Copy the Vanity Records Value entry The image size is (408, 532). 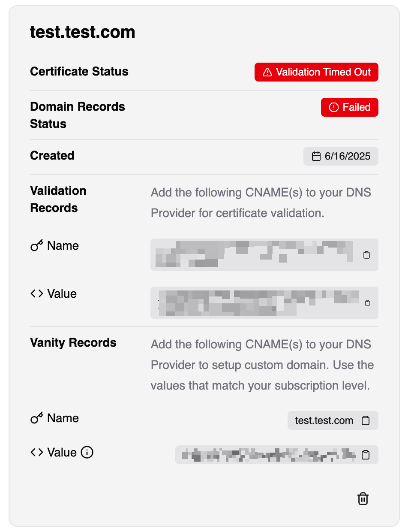(365, 455)
